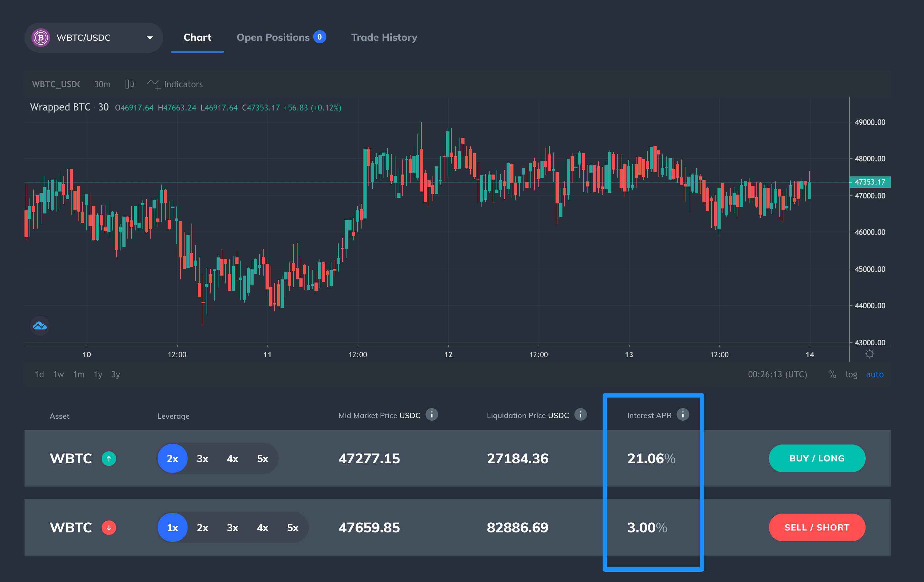Image resolution: width=924 pixels, height=582 pixels.
Task: Show info for Interest APR
Action: pos(683,415)
